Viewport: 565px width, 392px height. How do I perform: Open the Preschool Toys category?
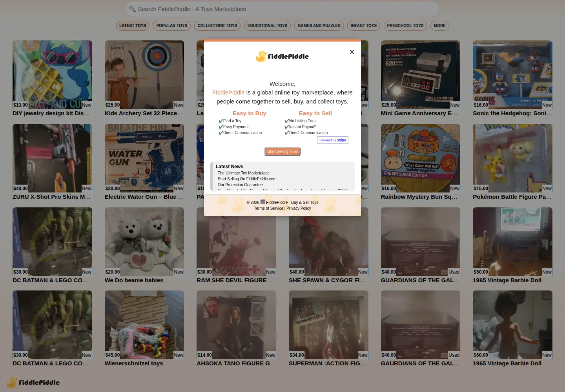(405, 26)
